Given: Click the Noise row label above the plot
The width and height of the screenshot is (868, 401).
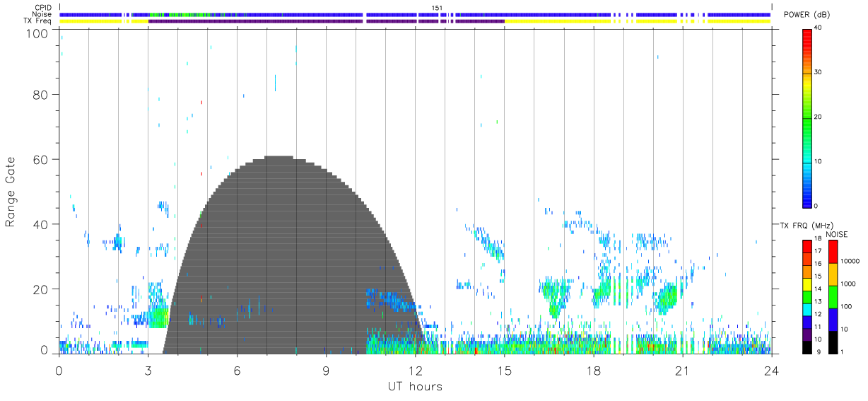Looking at the screenshot, I should pyautogui.click(x=41, y=14).
